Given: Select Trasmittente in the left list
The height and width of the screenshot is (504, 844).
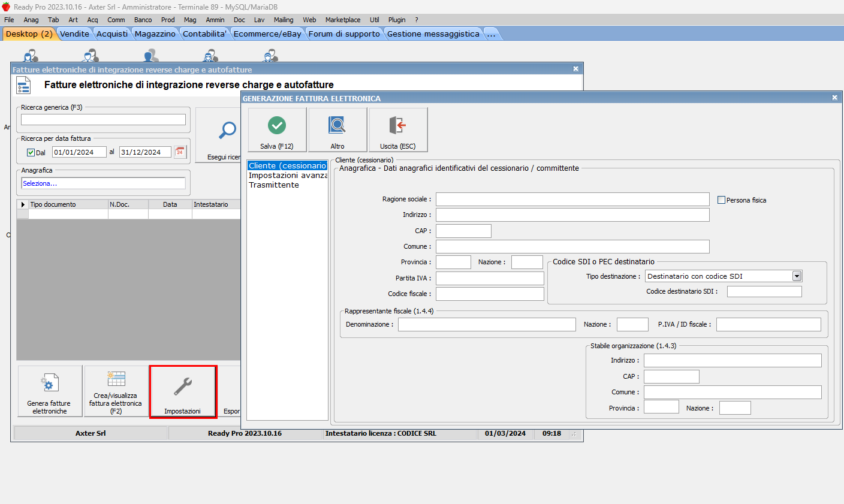Looking at the screenshot, I should 274,185.
